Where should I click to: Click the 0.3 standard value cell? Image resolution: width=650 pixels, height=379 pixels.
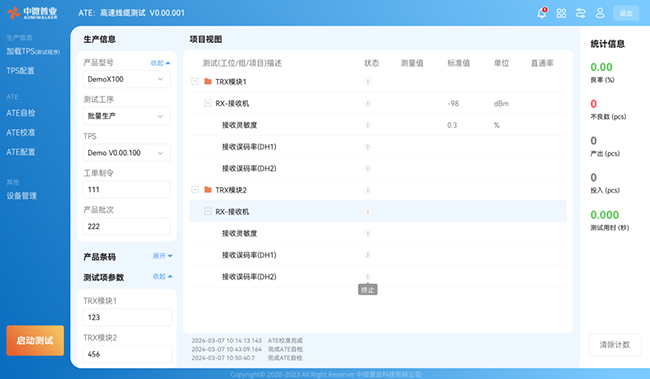452,125
